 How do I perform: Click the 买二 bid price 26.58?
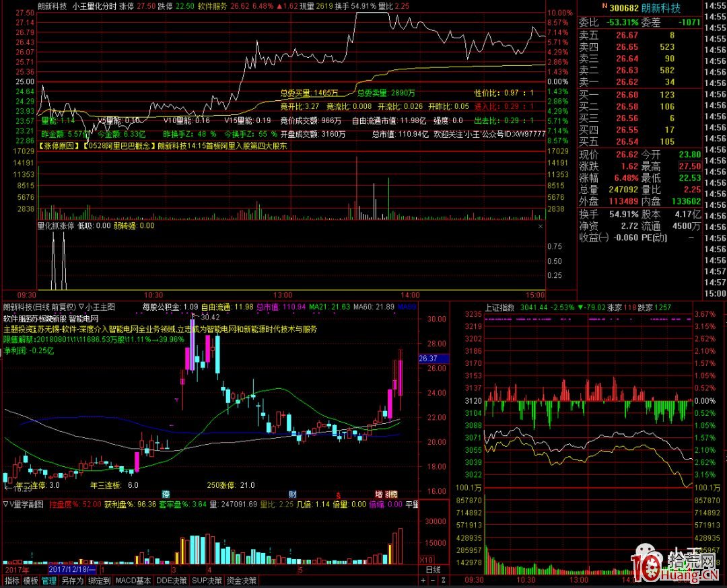tap(627, 106)
